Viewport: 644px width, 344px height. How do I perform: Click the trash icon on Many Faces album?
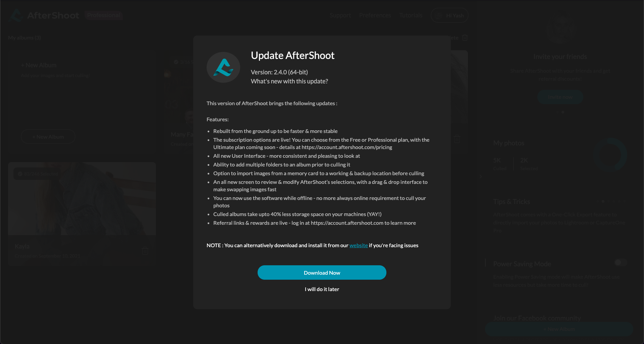tap(457, 139)
